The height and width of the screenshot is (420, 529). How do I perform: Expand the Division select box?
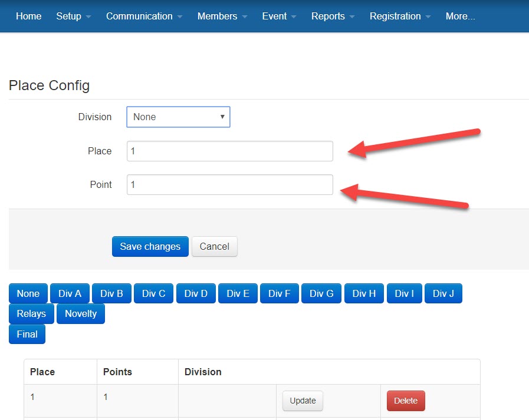tap(178, 117)
